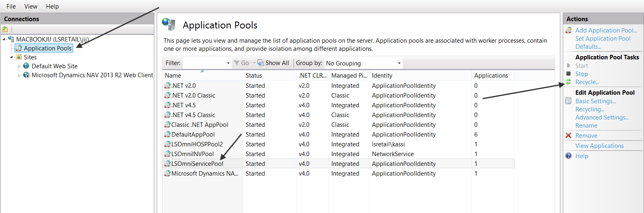644x213 pixels.
Task: Click the green Recycle icon
Action: (568, 82)
